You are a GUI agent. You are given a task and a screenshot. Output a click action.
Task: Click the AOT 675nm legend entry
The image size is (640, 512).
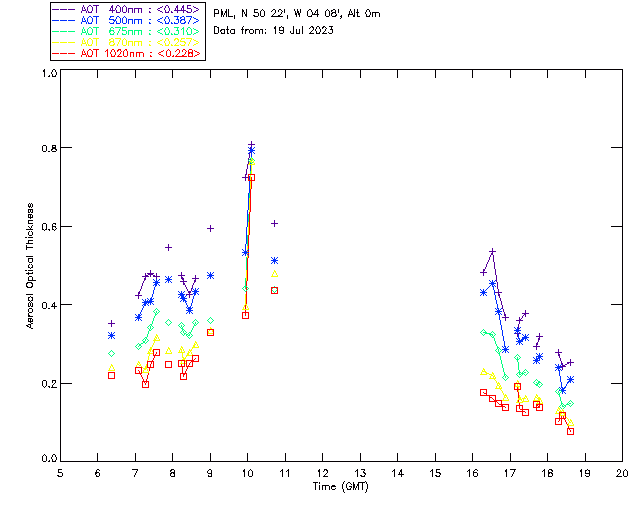pos(127,31)
